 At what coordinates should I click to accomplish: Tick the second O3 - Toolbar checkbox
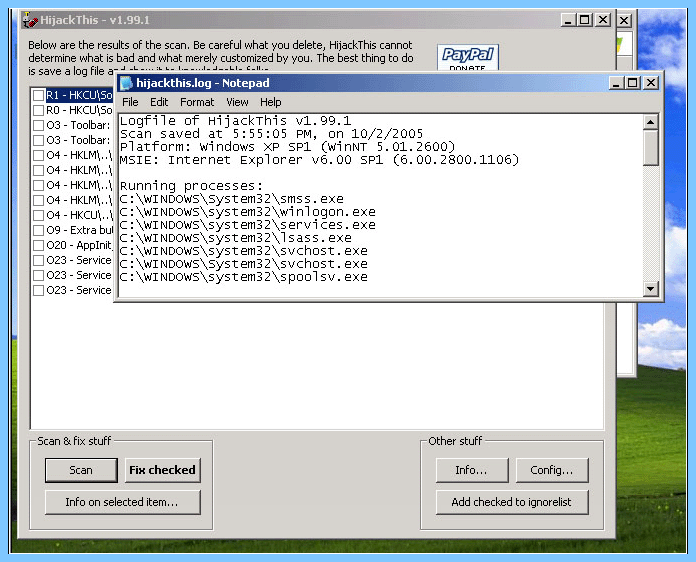pyautogui.click(x=39, y=140)
